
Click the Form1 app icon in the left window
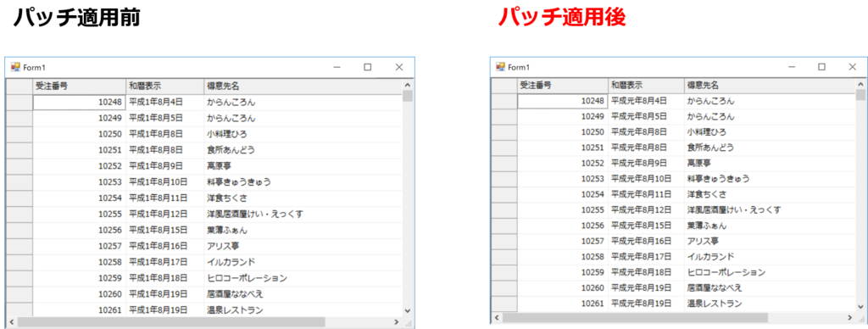15,67
